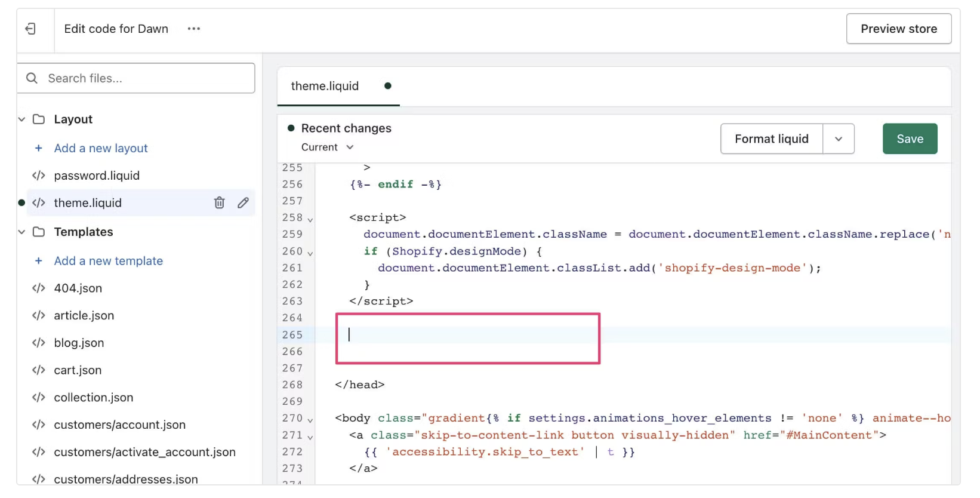This screenshot has height=498, width=980.
Task: Open 404.json template file
Action: pos(78,288)
